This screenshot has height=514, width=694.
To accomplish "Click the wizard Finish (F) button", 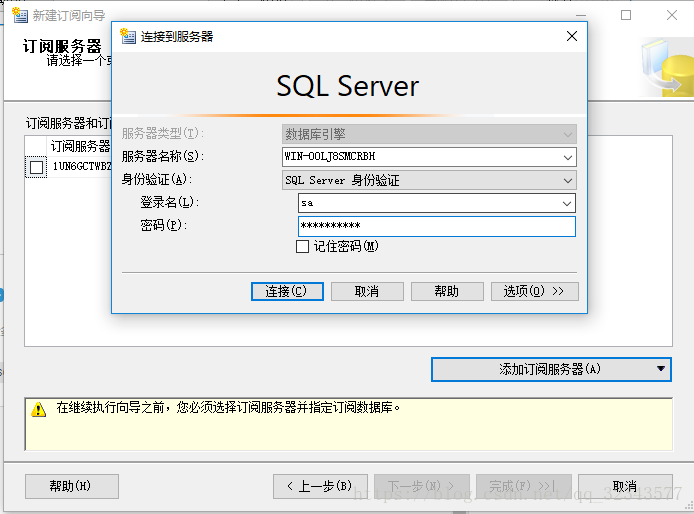I will tap(524, 486).
